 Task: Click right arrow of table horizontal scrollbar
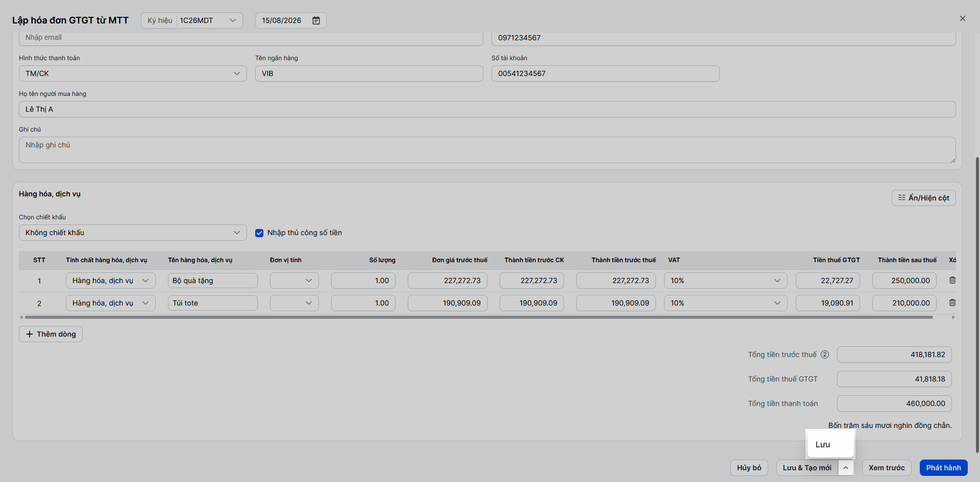click(x=953, y=317)
